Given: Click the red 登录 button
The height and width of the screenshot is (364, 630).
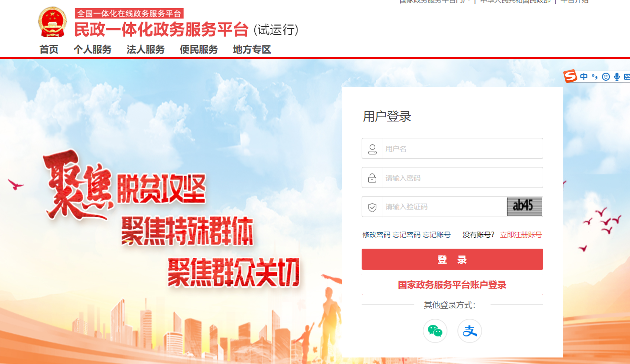Looking at the screenshot, I should click(452, 259).
